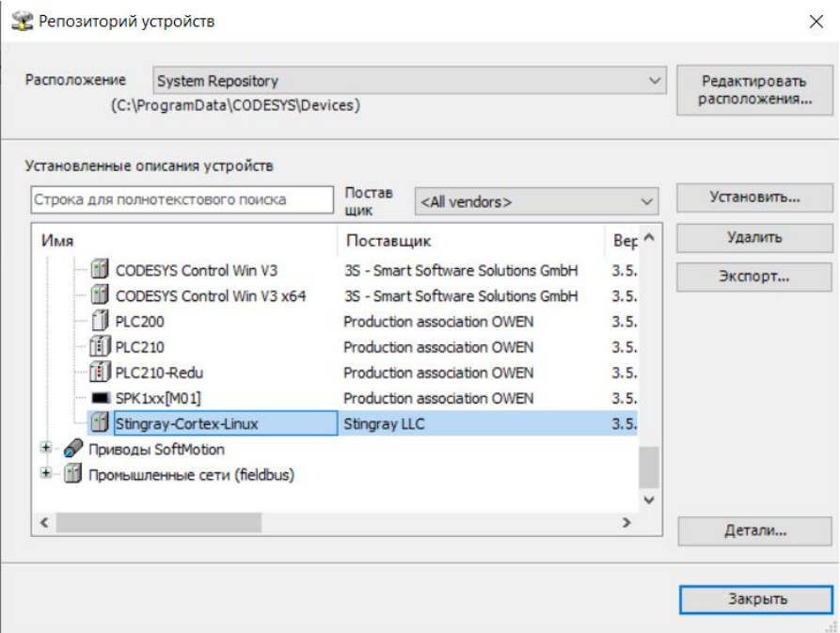
Task: Open the All vendors filter dropdown
Action: [x=646, y=201]
